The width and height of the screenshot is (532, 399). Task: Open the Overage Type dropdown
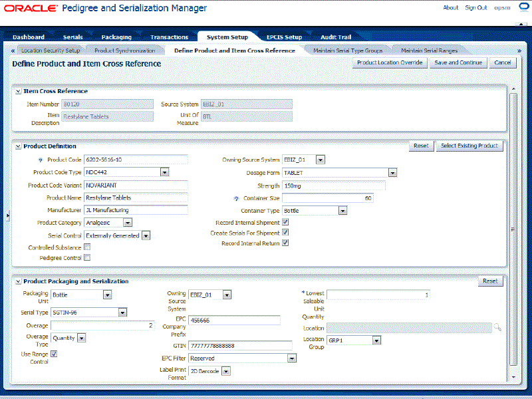(81, 338)
